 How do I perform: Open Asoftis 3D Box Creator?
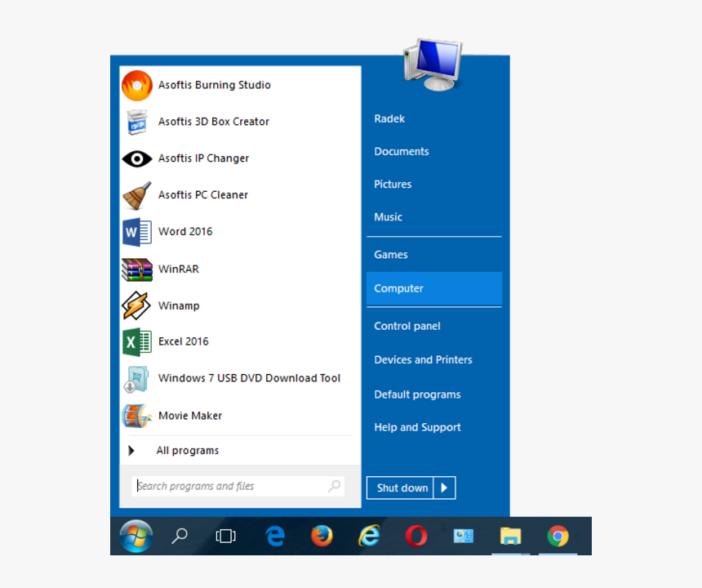(x=213, y=122)
